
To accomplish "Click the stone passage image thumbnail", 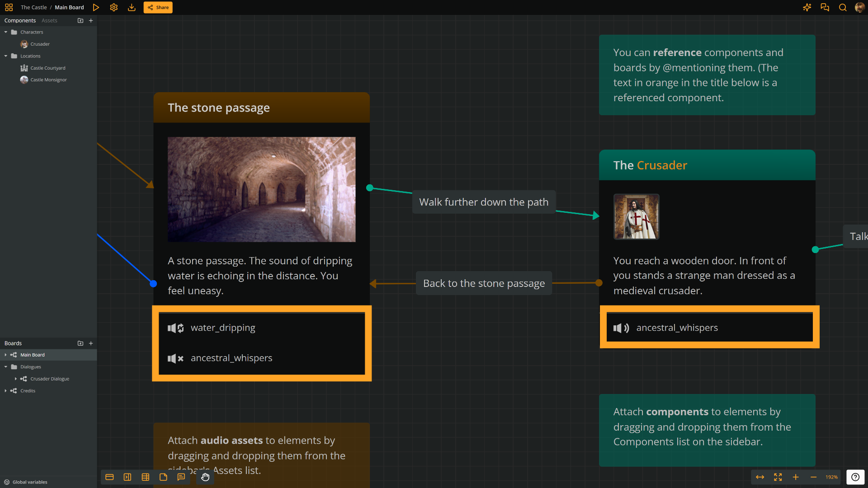I will pos(261,189).
